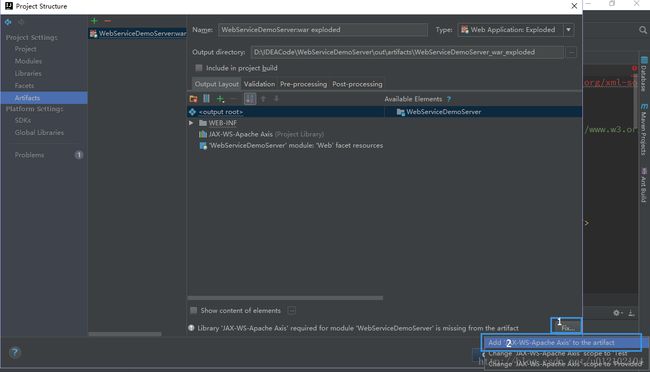This screenshot has height=372, width=650.
Task: Open options next to Show content of elements
Action: 292,310
